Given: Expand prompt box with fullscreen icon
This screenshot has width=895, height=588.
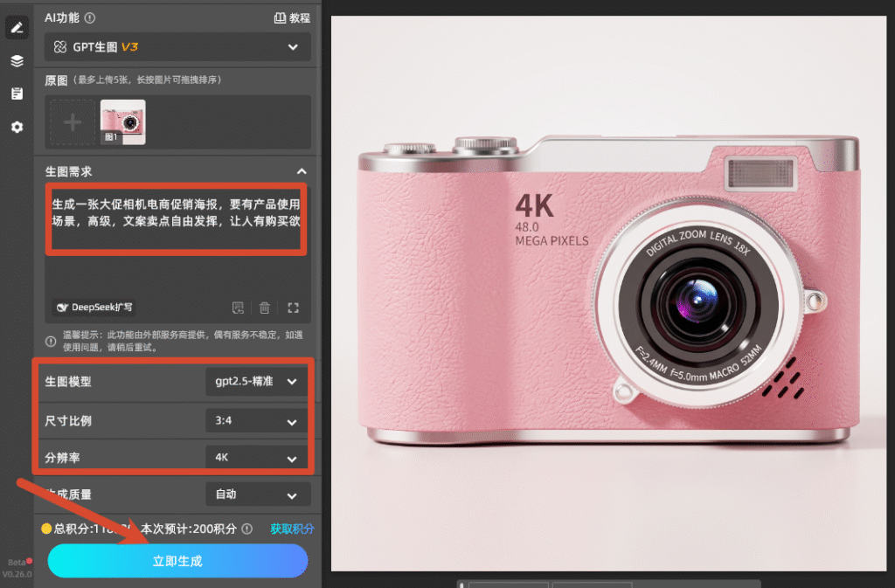Looking at the screenshot, I should (x=294, y=308).
